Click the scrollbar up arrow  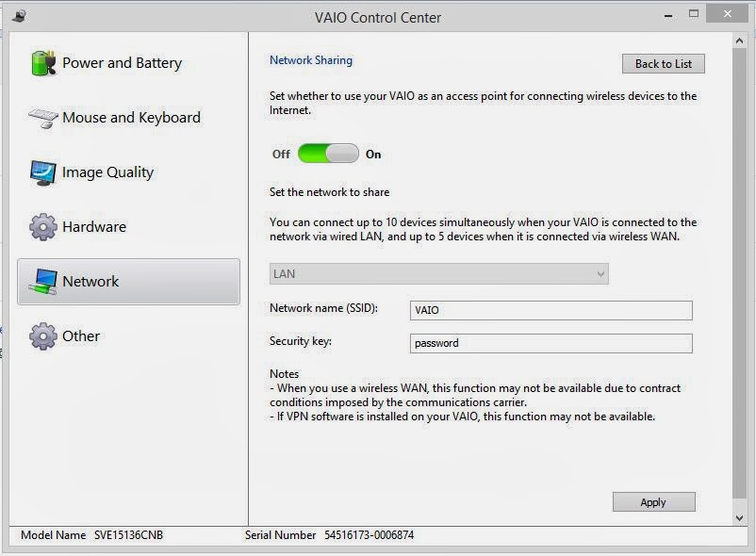739,41
